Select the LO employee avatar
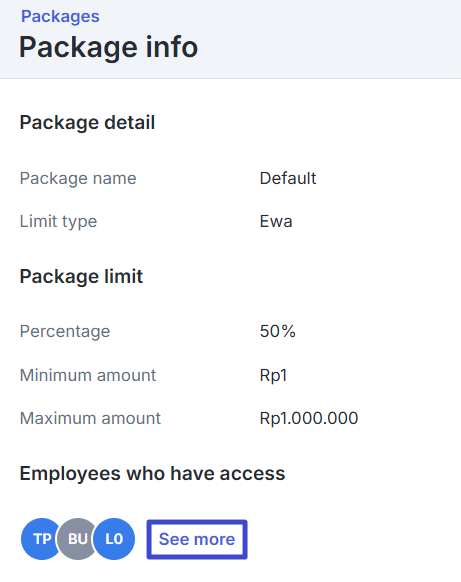The height and width of the screenshot is (582, 461). (x=114, y=539)
